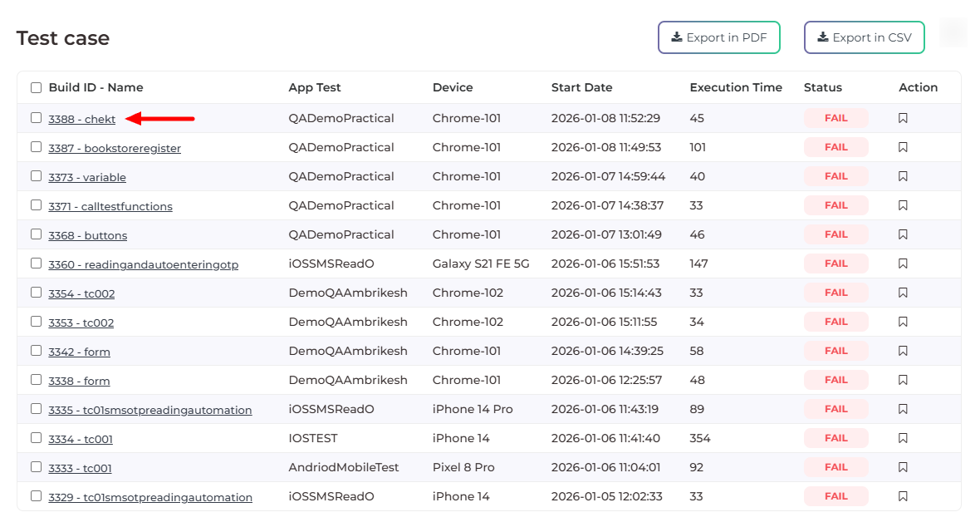Open build 3335 - tc01smsotpreadingautomation
Viewport: 980px width, 527px height.
tap(150, 411)
